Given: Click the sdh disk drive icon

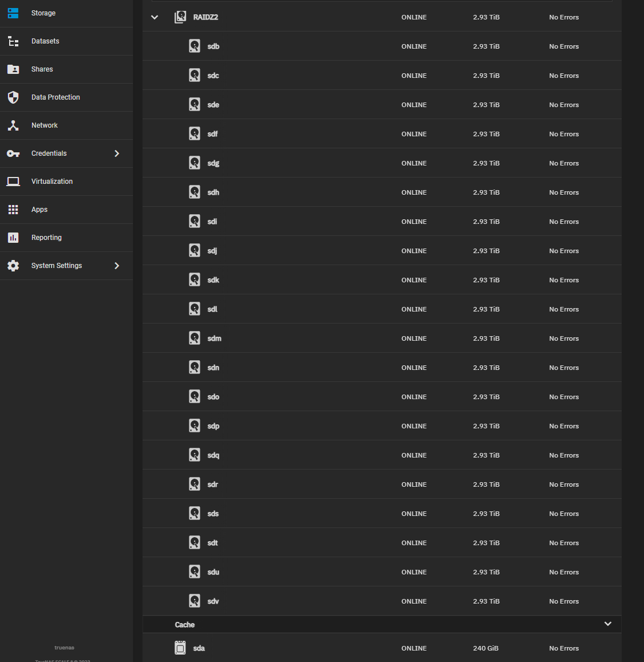Looking at the screenshot, I should (x=195, y=192).
